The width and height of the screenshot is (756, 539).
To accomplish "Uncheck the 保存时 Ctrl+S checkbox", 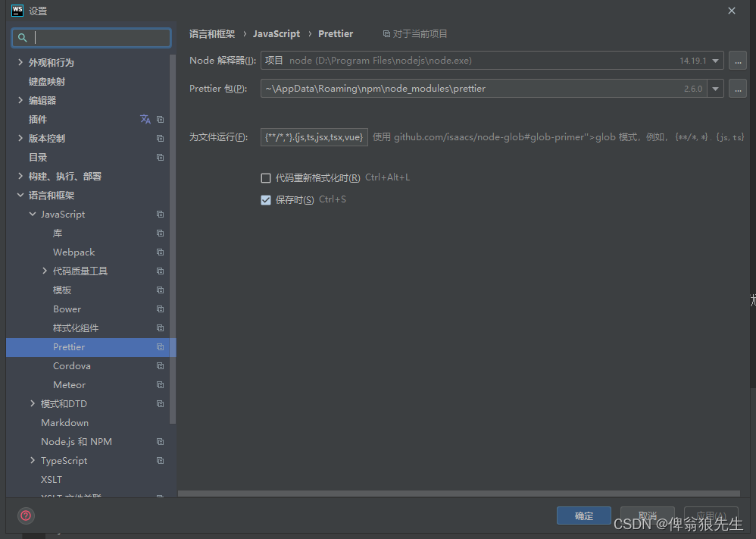I will point(266,200).
